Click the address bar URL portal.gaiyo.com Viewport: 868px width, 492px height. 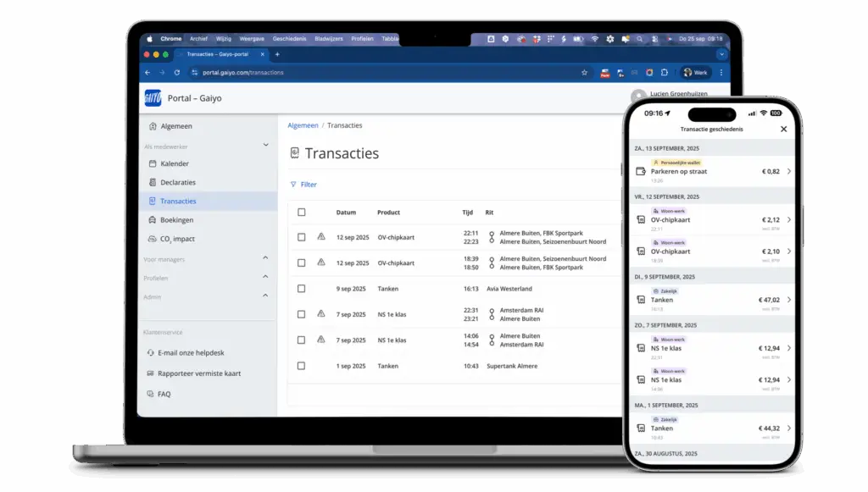(x=243, y=73)
